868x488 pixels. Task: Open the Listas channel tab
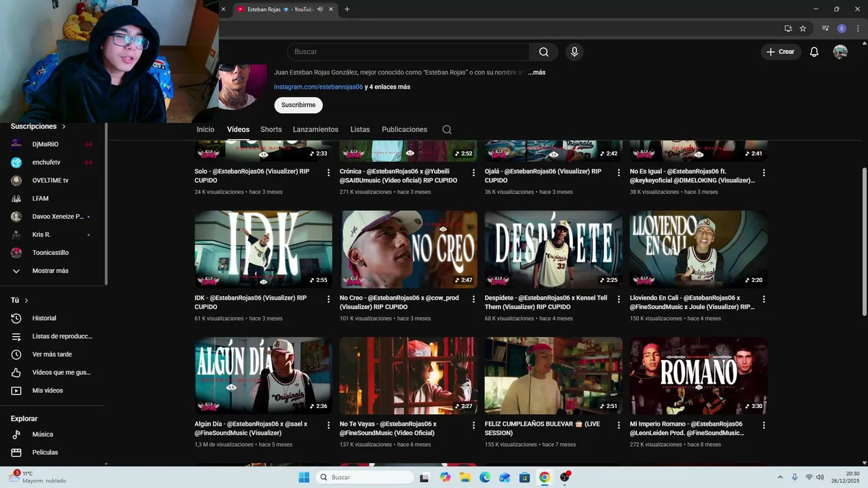(x=360, y=129)
